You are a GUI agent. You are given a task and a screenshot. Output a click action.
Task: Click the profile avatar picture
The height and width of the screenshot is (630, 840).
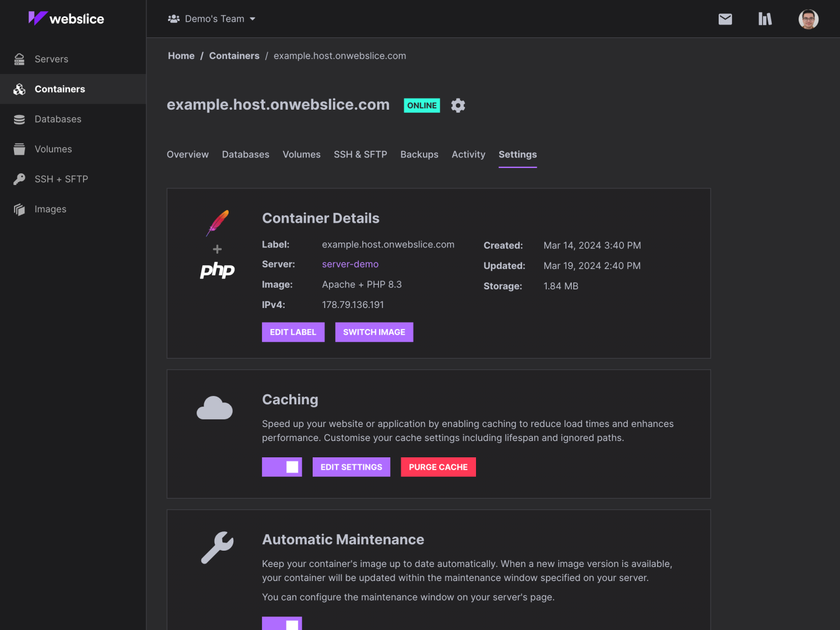click(808, 19)
